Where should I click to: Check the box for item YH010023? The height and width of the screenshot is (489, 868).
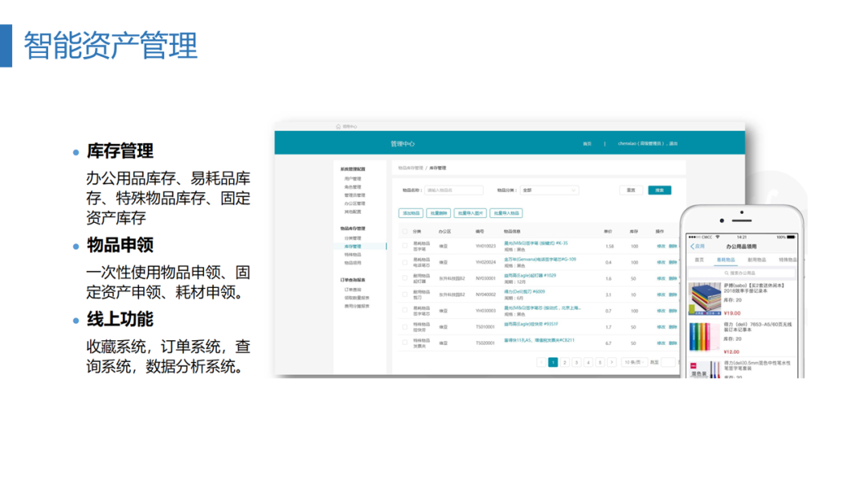click(x=404, y=246)
